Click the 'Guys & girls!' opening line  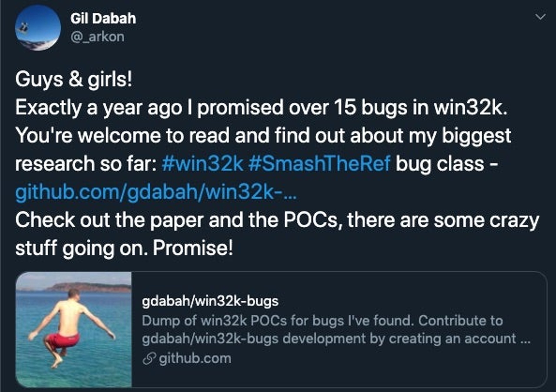pos(74,80)
